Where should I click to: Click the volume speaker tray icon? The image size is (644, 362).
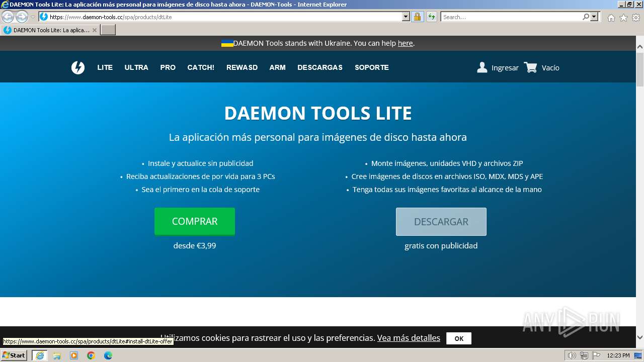coord(572,355)
